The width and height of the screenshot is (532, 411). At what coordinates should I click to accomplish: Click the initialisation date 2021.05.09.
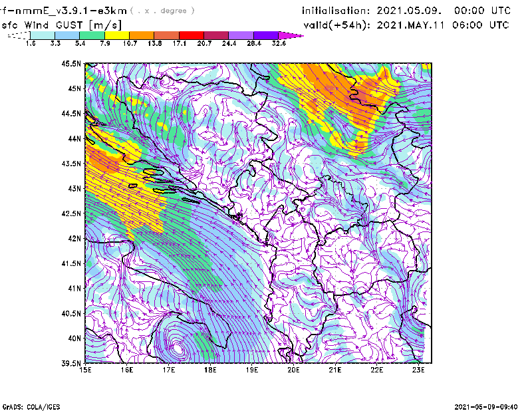click(409, 11)
